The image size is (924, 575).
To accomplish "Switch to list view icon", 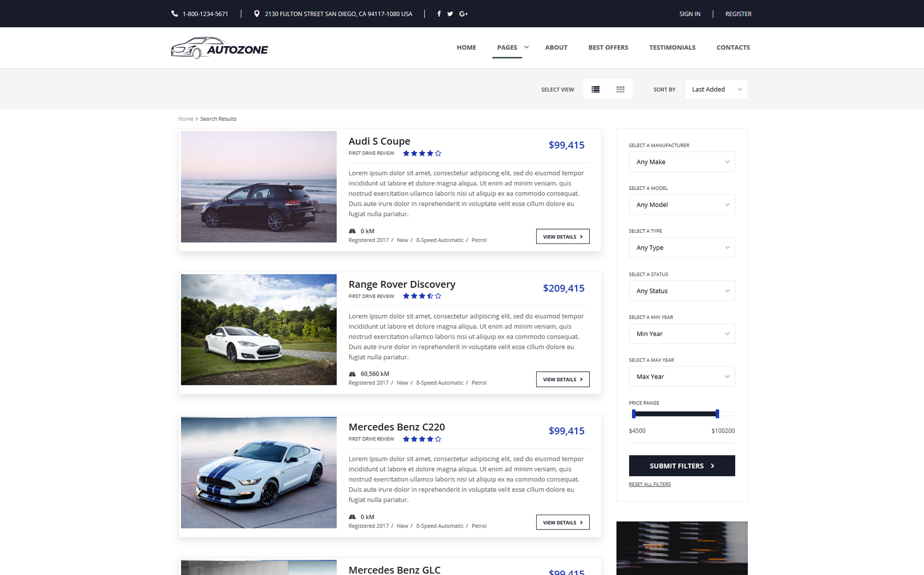I will 596,89.
